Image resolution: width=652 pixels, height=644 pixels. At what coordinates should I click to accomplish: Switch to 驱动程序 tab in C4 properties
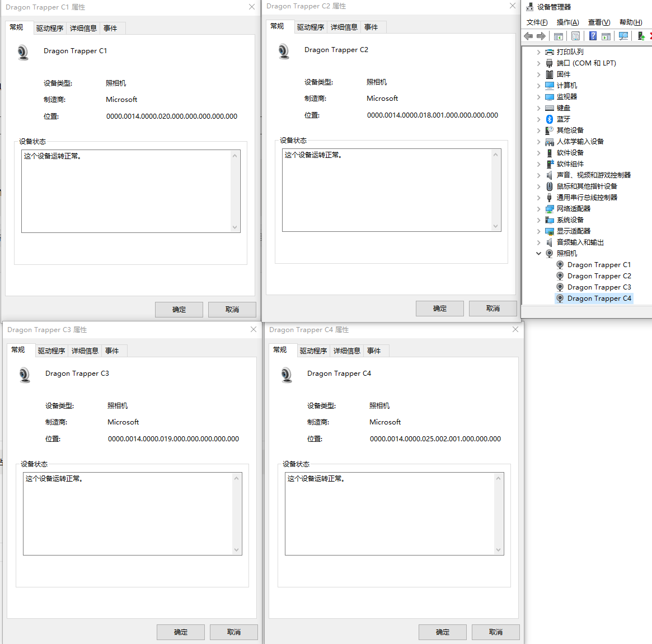(x=313, y=351)
